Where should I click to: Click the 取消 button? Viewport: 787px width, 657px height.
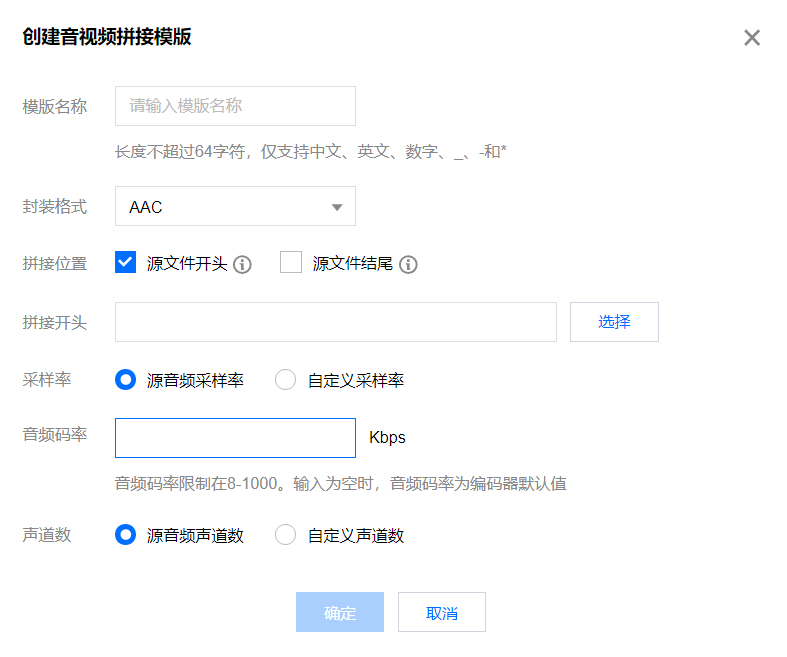(x=442, y=612)
